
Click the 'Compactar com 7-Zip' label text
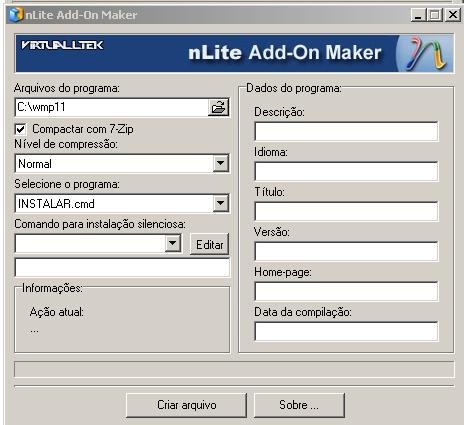(x=83, y=129)
